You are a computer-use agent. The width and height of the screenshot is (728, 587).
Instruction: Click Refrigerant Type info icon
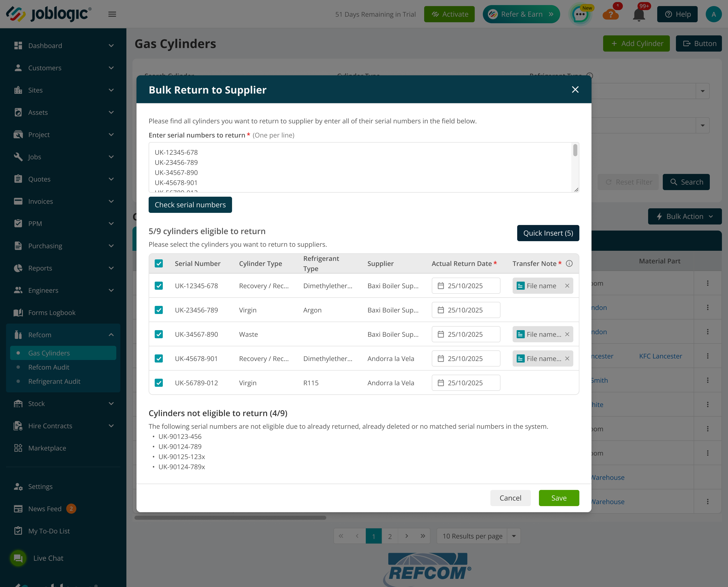pos(589,76)
